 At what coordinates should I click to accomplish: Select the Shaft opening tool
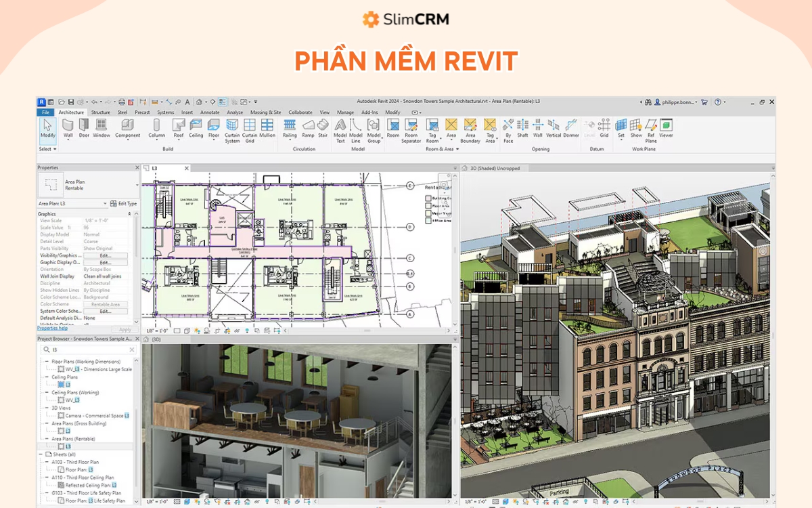pos(522,129)
